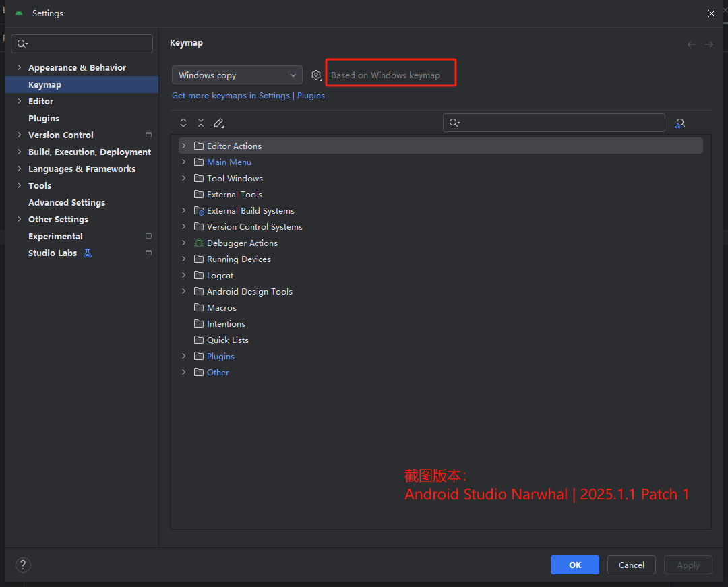Click project-level icon beside Version Control
The image size is (728, 587).
pyautogui.click(x=148, y=135)
